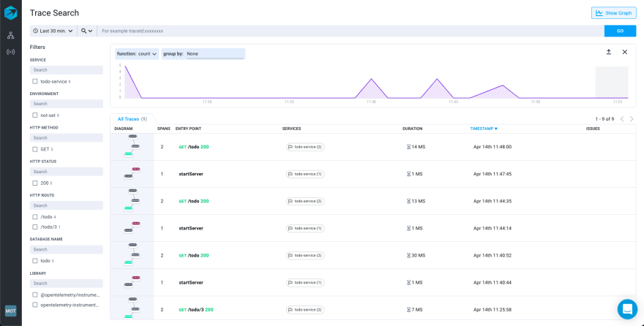
Task: Check the GET HTTP method filter
Action: 35,149
